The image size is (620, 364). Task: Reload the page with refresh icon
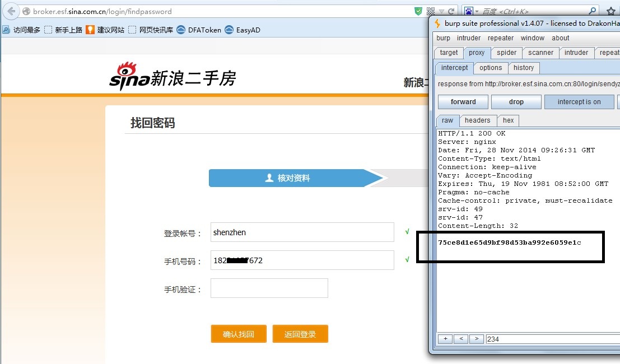(x=451, y=11)
